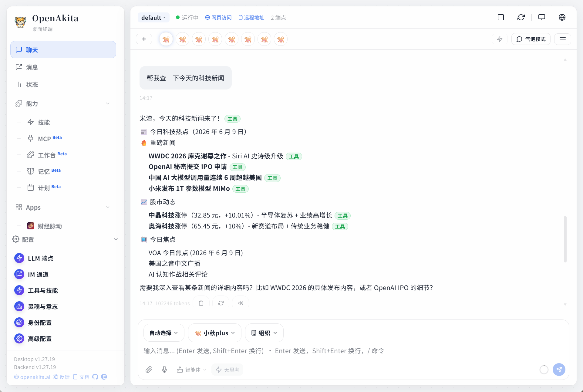Viewport: 583px width, 392px height.
Task: Open the 工具与技能 configuration icon
Action: (19, 290)
